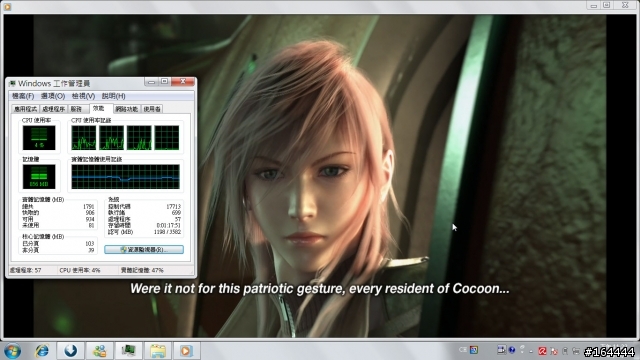Click Task Manager title bar icon
Screen dimensions: 640x360
[x=12, y=84]
